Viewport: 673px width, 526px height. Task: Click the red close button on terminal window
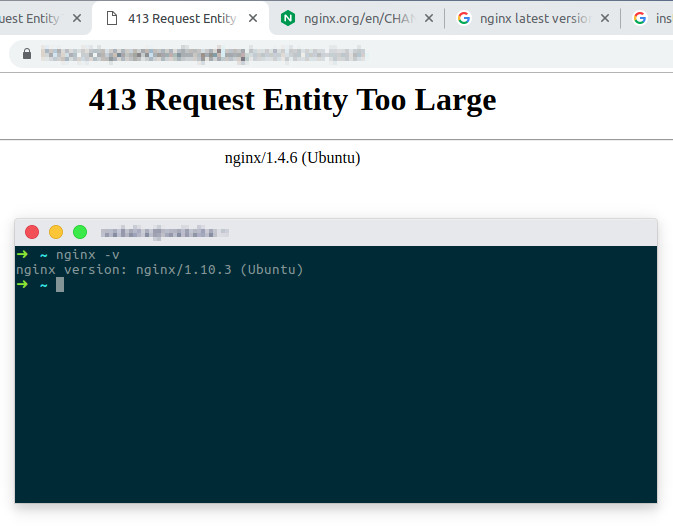32,232
